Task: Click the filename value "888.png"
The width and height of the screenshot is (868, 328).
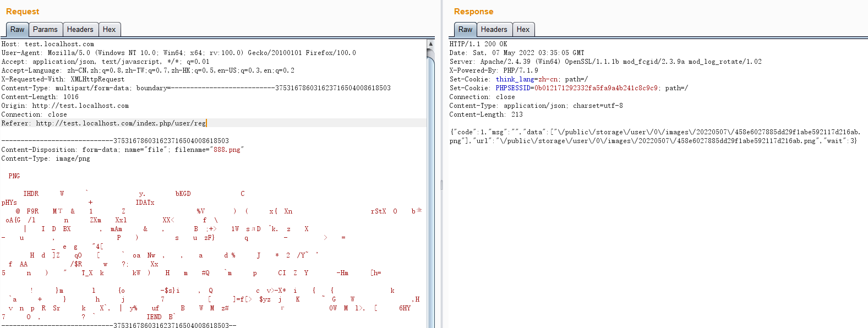Action: coord(227,150)
